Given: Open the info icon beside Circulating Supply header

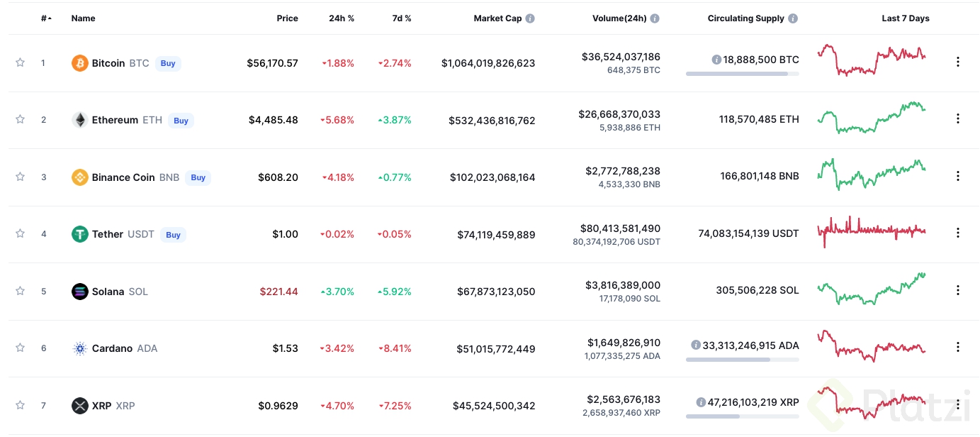Looking at the screenshot, I should click(793, 18).
